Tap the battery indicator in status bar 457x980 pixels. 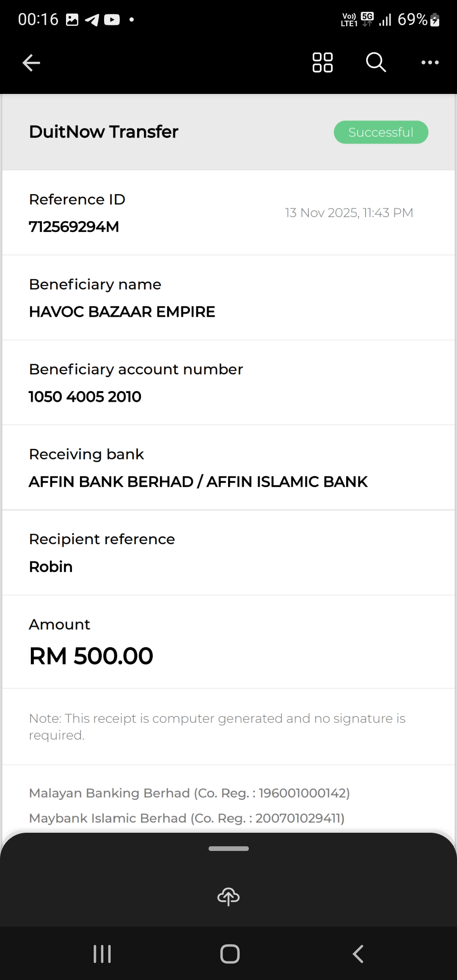pos(435,20)
